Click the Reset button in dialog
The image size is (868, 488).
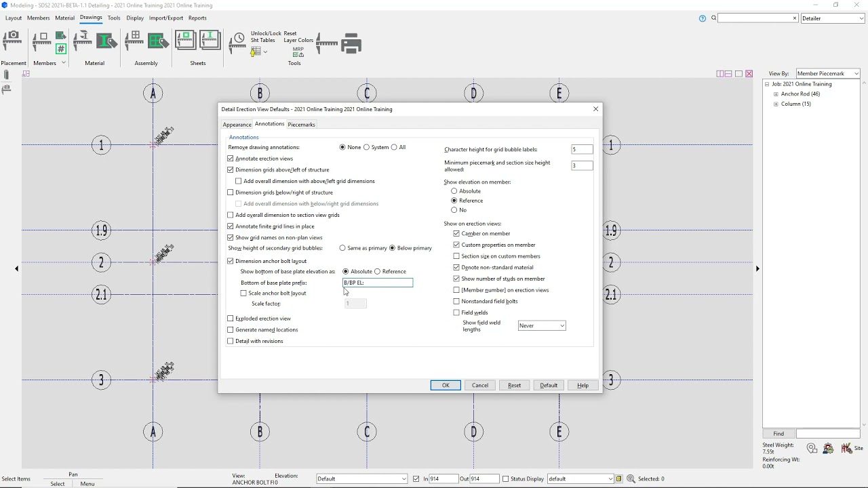click(515, 386)
